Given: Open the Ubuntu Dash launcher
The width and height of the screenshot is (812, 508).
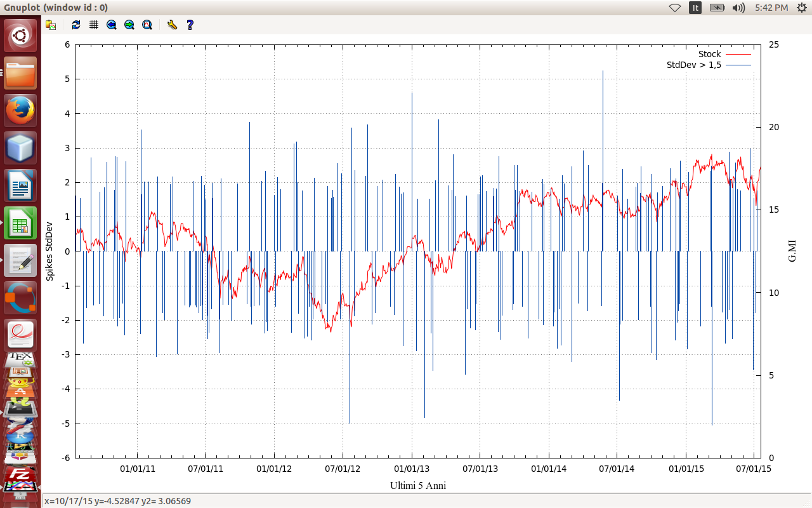Looking at the screenshot, I should click(x=20, y=36).
